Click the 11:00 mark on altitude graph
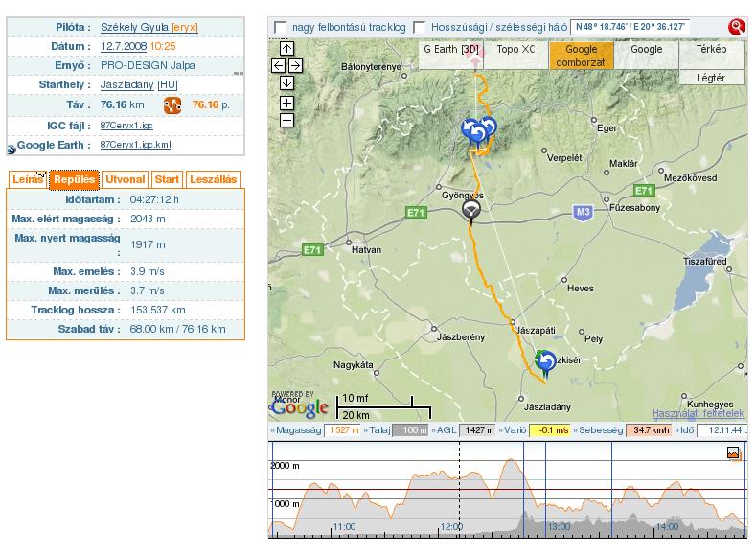Screen dimensions: 756x556 click(x=344, y=526)
